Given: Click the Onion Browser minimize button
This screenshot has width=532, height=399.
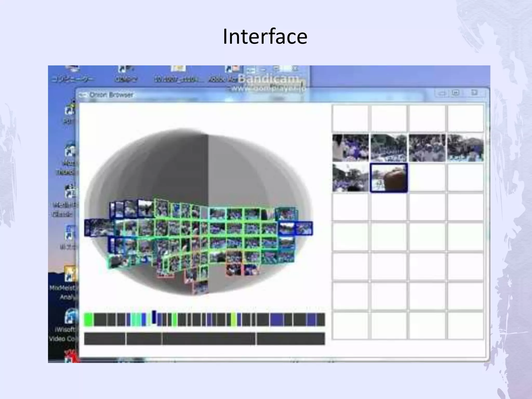Looking at the screenshot, I should 442,93.
